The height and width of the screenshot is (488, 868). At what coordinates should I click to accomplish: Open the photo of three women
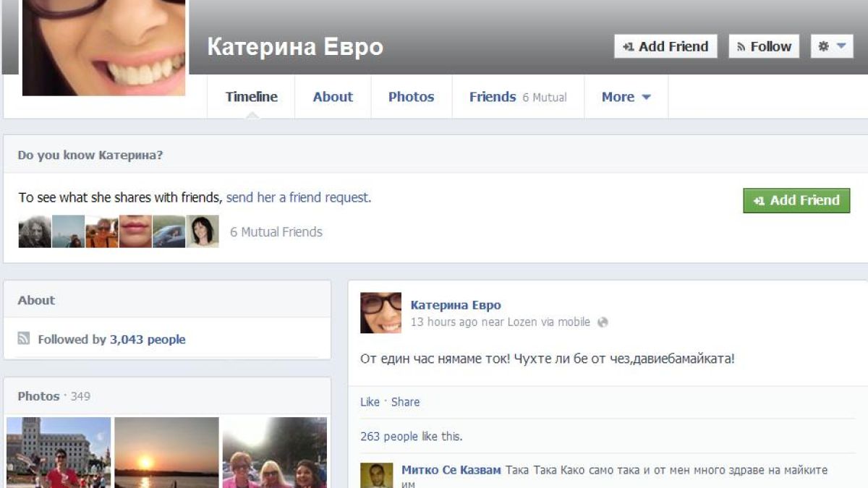274,453
